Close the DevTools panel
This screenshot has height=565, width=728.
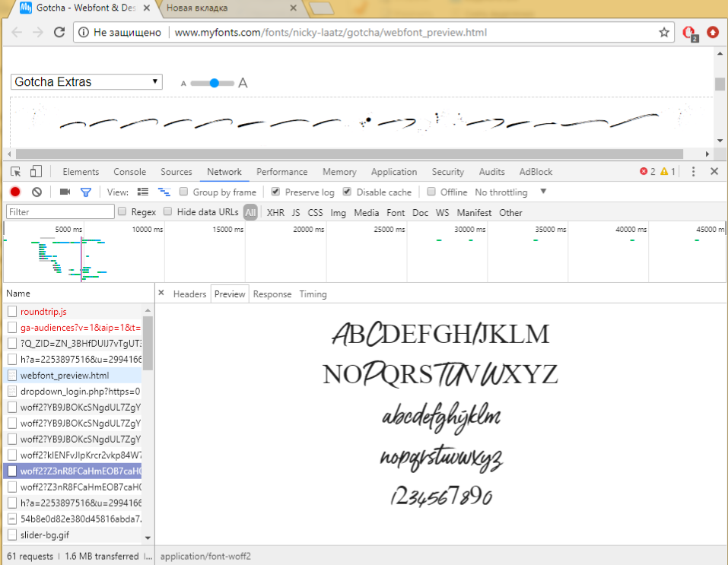click(x=714, y=171)
